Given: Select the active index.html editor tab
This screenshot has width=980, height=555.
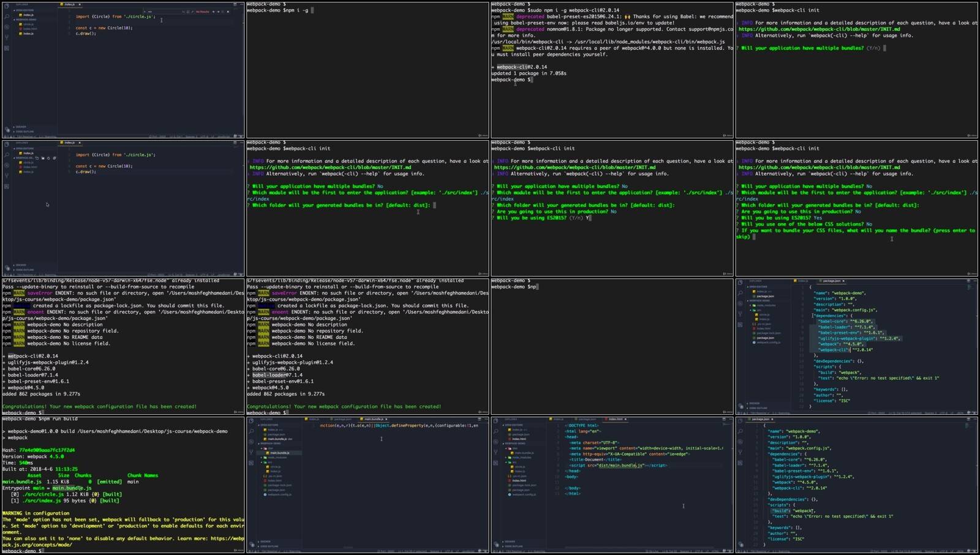Looking at the screenshot, I should 616,419.
